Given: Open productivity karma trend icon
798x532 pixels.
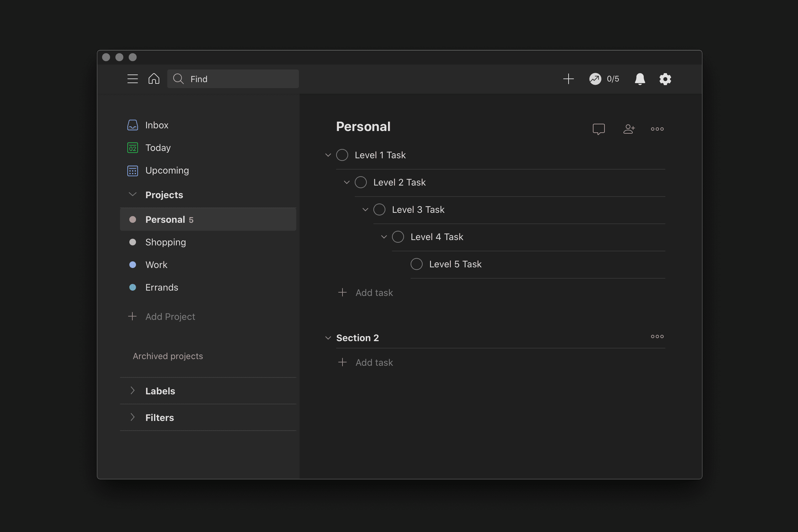Looking at the screenshot, I should (595, 79).
